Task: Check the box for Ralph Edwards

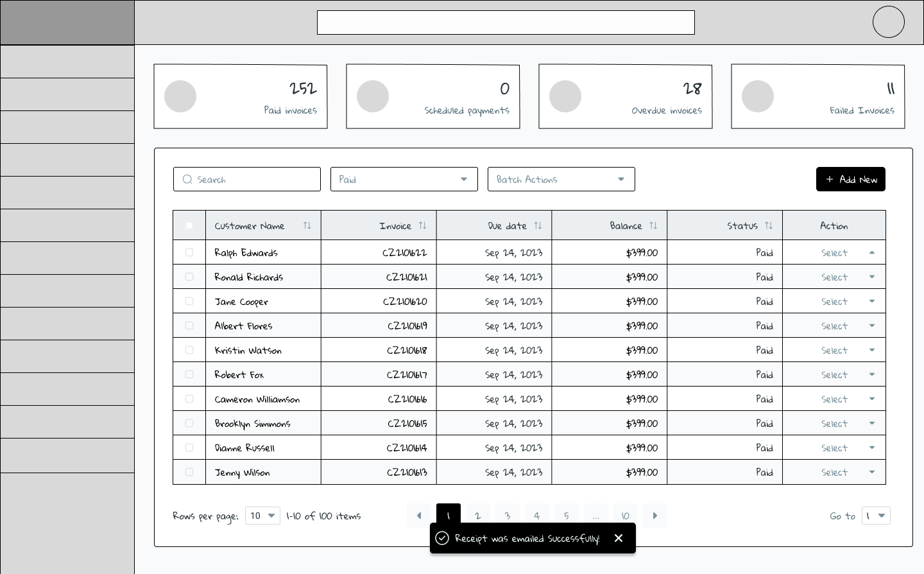Action: point(189,252)
